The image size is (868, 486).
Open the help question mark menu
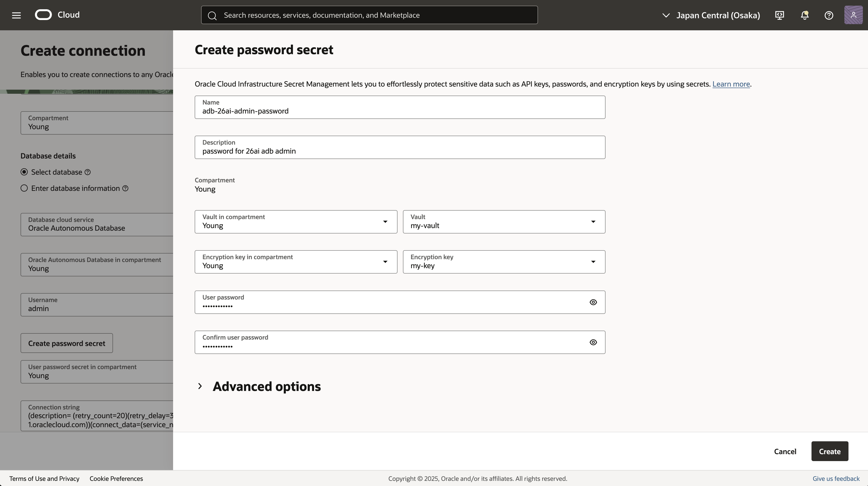[828, 15]
